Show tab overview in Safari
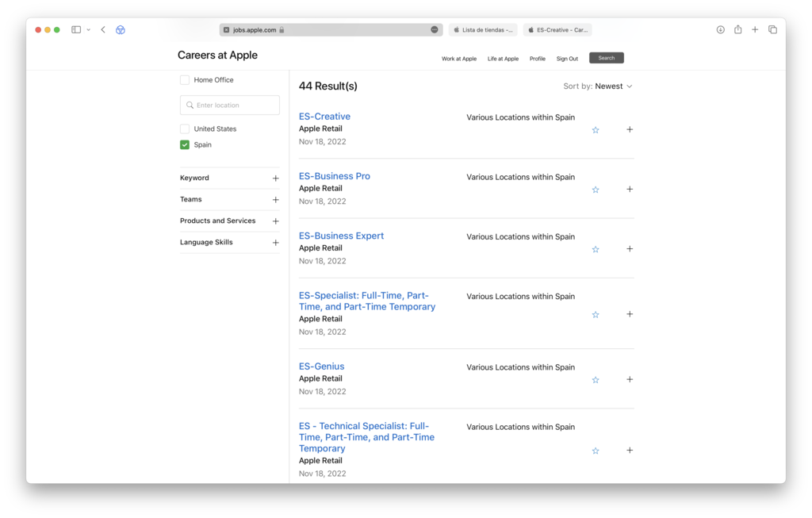 (x=772, y=29)
